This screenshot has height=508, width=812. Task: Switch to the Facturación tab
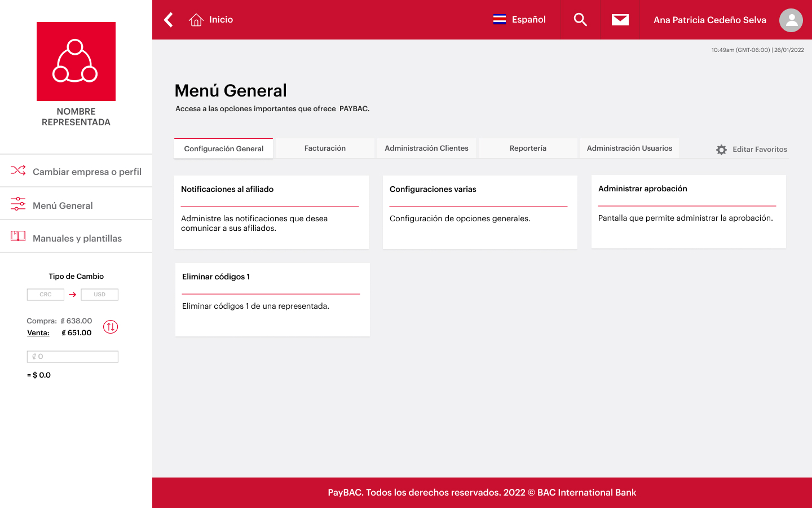pyautogui.click(x=325, y=148)
